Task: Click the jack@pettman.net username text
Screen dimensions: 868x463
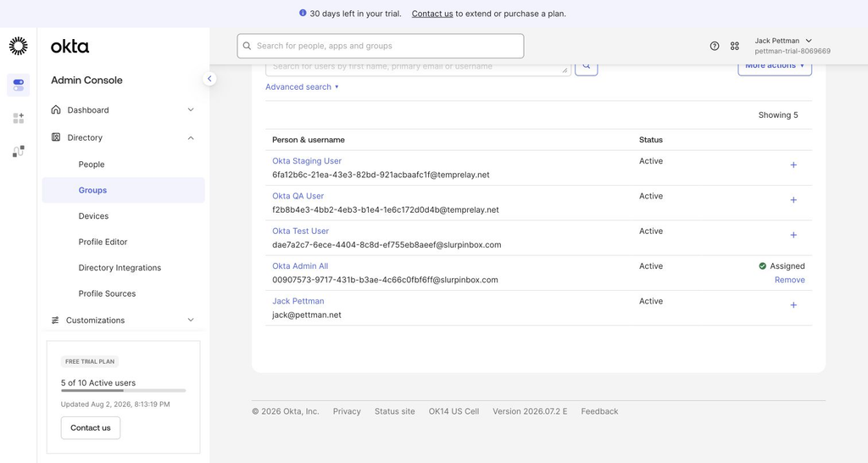Action: [307, 315]
